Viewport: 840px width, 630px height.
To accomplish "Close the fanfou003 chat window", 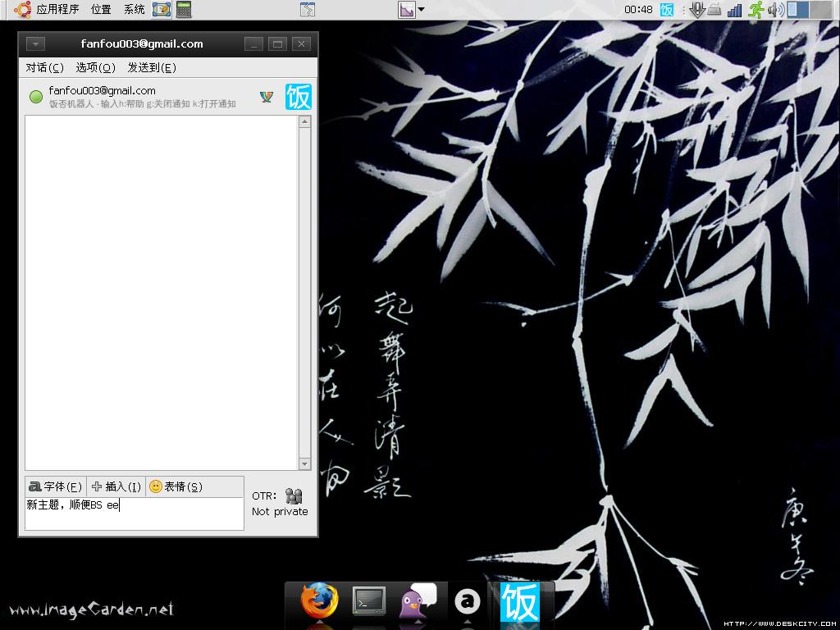I will 302,44.
